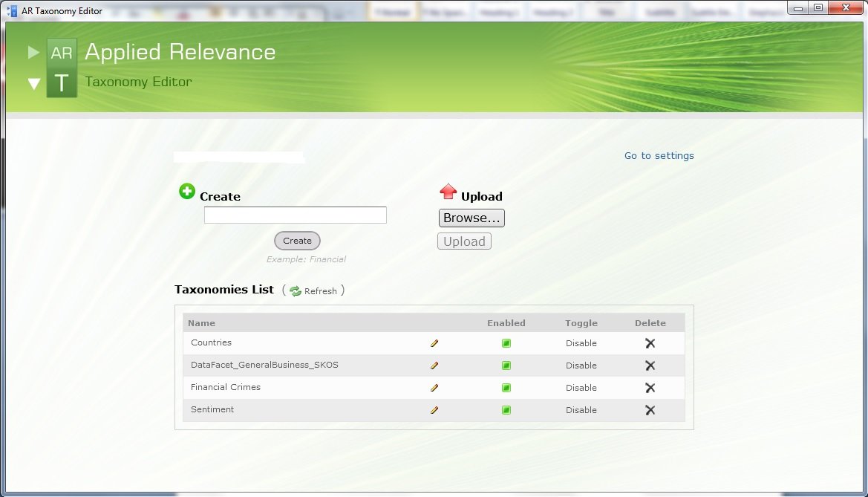Edit DataFacet_GeneralBusiness_SKOS with pencil icon

[x=434, y=366]
